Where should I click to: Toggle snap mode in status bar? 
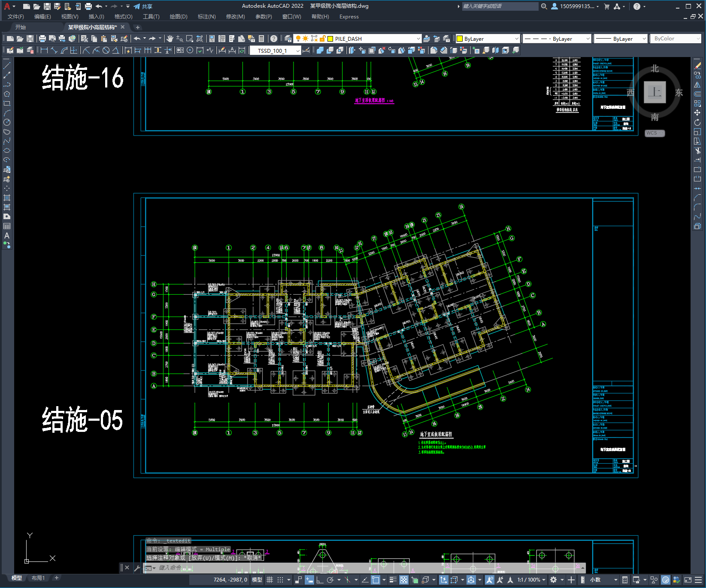point(280,580)
